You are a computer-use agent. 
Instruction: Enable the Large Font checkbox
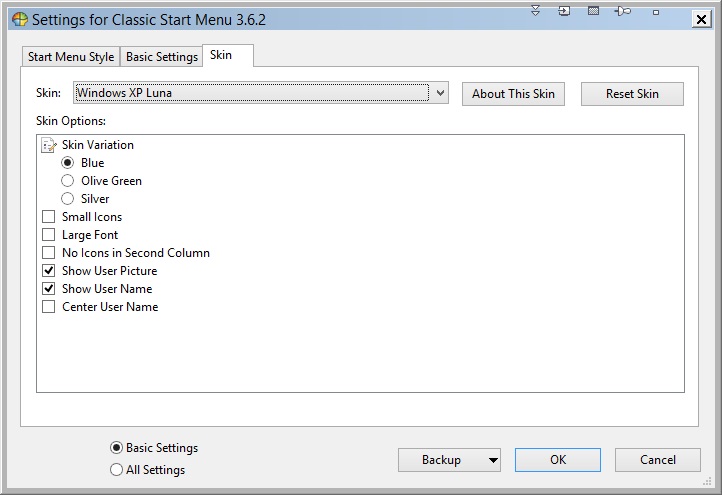coord(48,234)
